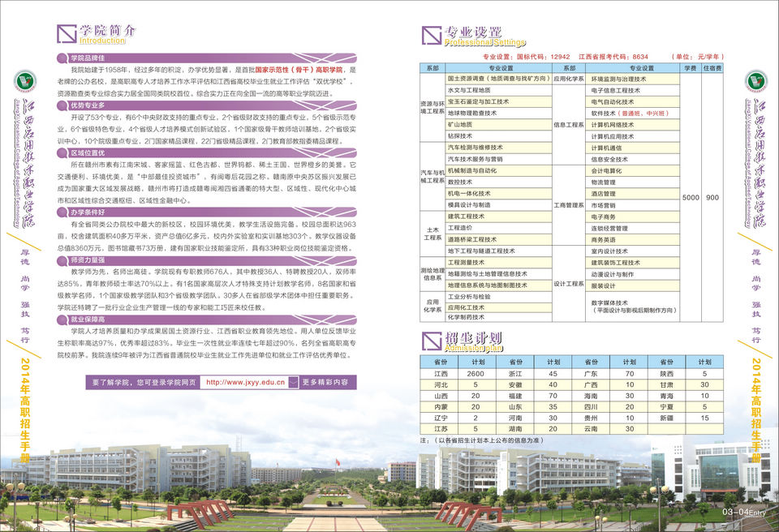Click the 内蒙 province cell in admission plan
The width and height of the screenshot is (779, 532).
pyautogui.click(x=441, y=407)
